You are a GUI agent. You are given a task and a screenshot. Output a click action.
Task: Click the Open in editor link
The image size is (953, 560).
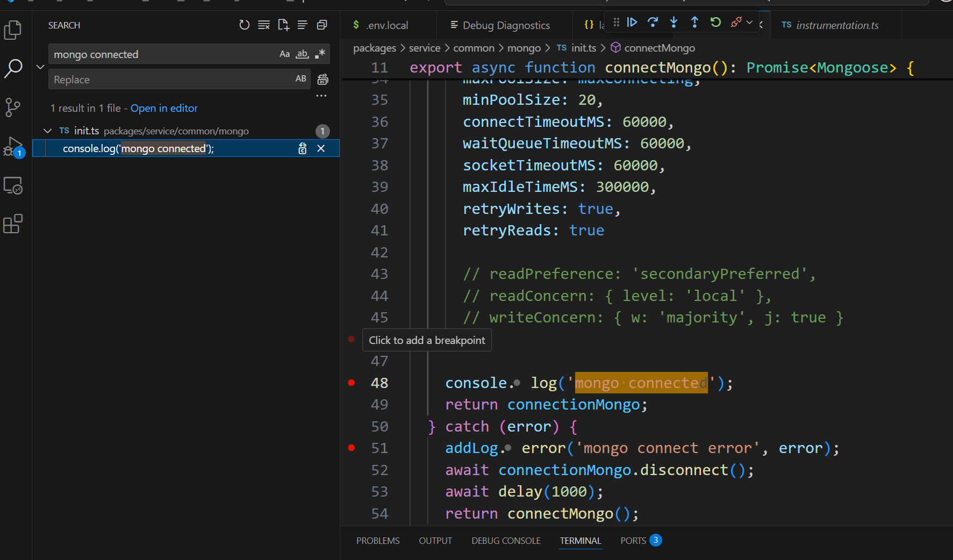tap(164, 108)
